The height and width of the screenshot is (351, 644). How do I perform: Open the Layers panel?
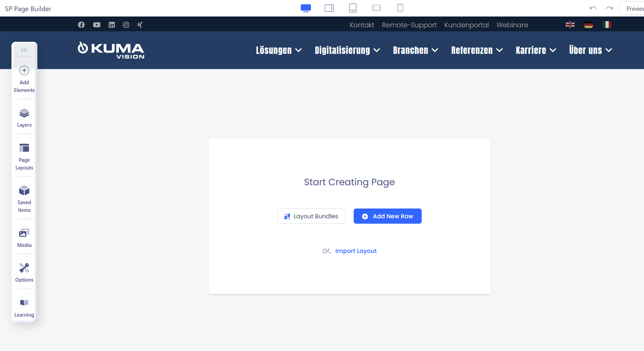24,118
